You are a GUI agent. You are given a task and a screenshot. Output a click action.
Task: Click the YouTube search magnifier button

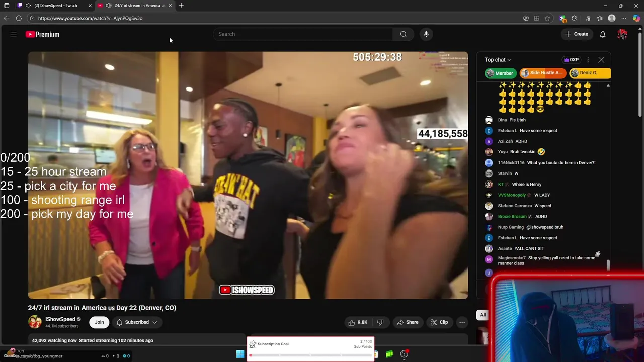pyautogui.click(x=403, y=34)
